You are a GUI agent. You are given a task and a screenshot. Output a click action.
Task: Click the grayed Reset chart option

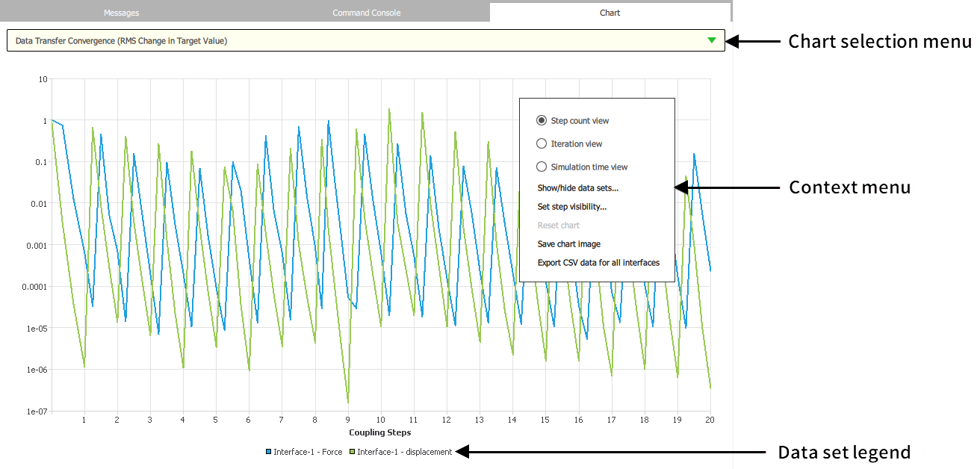click(557, 225)
